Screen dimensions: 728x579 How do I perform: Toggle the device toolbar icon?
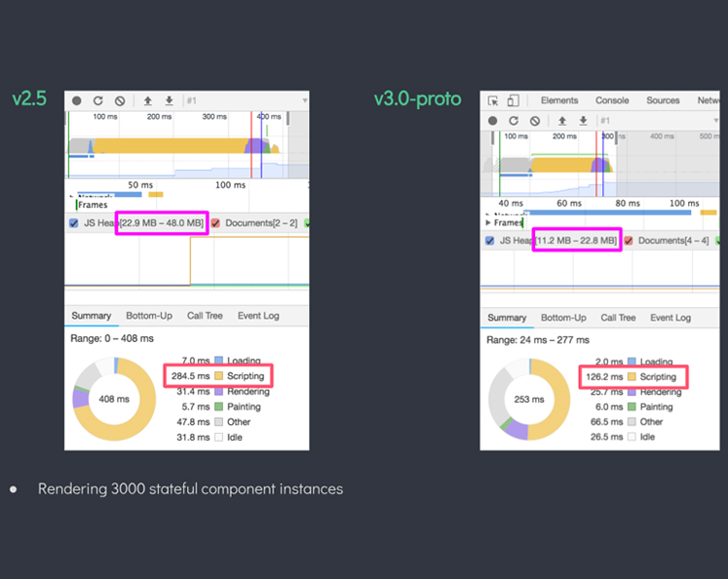click(513, 100)
